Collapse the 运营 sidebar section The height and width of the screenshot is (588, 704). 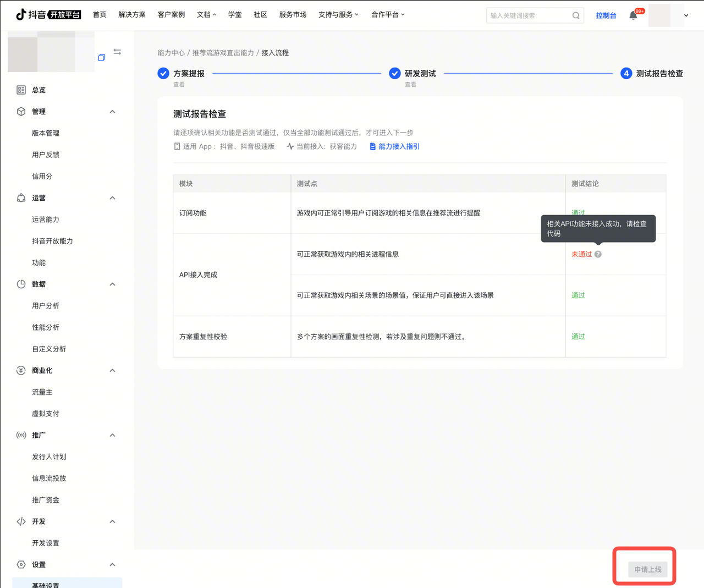pyautogui.click(x=112, y=198)
